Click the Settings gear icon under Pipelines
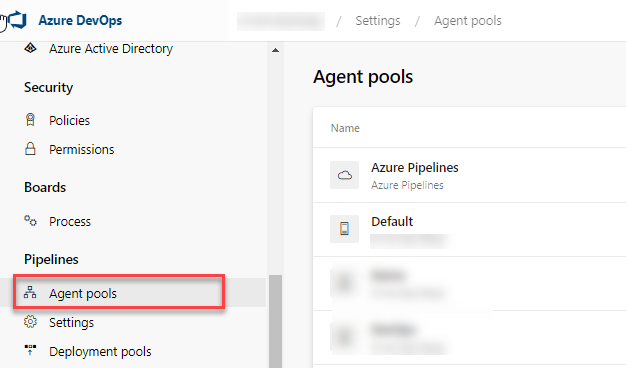Viewport: 626px width, 368px height. (x=30, y=322)
